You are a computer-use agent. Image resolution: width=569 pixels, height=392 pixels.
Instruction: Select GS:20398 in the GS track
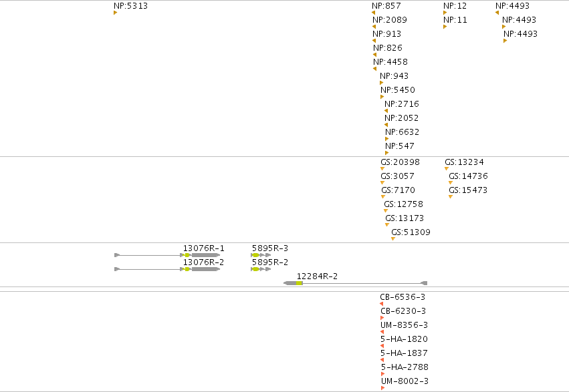pos(400,162)
